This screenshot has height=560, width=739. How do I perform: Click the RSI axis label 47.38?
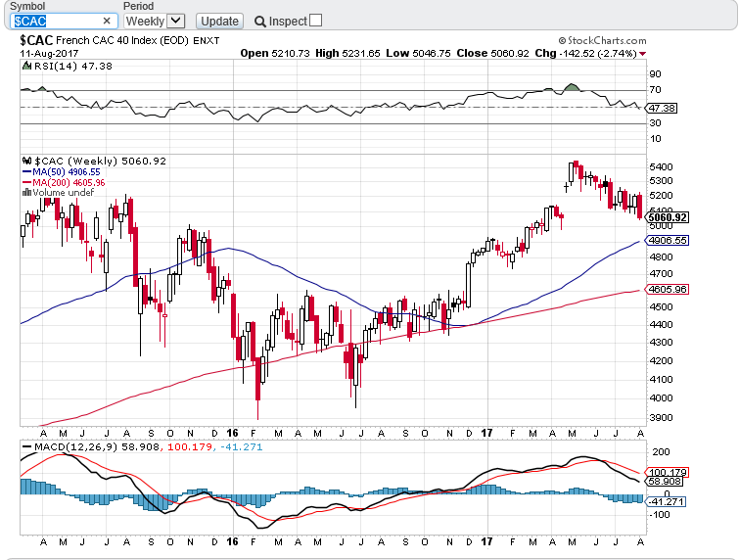662,108
